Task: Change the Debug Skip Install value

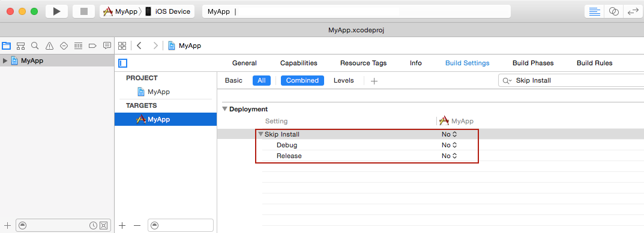Action: [x=450, y=145]
